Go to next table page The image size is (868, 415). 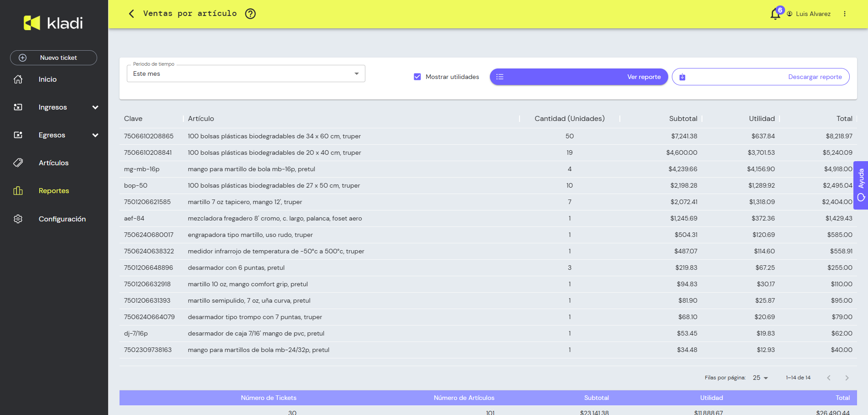click(847, 378)
